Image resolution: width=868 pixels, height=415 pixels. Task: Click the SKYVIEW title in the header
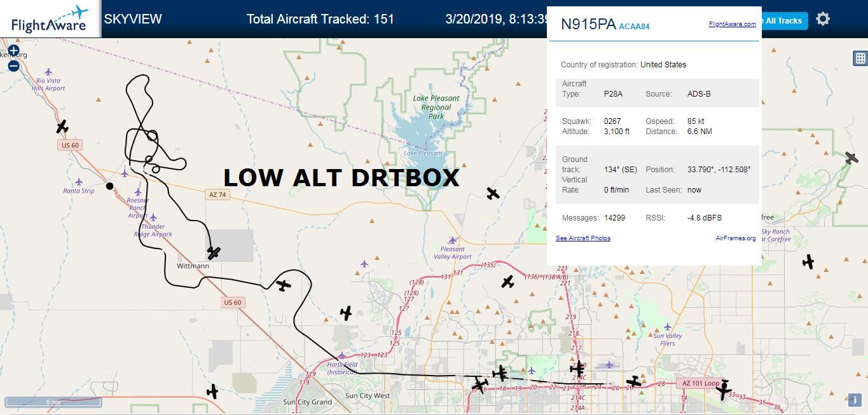click(x=133, y=19)
